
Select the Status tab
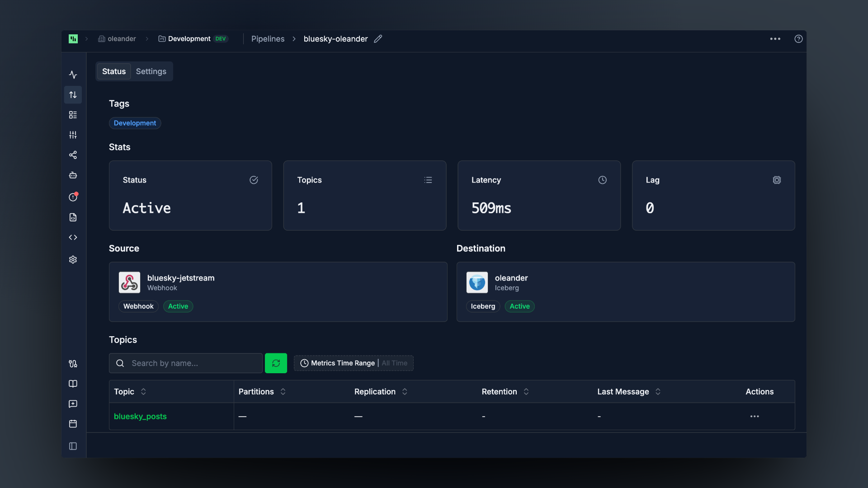(114, 71)
